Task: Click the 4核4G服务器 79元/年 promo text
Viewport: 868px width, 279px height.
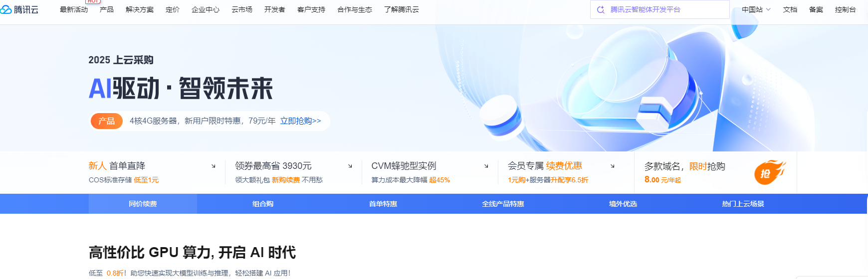Action: pyautogui.click(x=203, y=121)
